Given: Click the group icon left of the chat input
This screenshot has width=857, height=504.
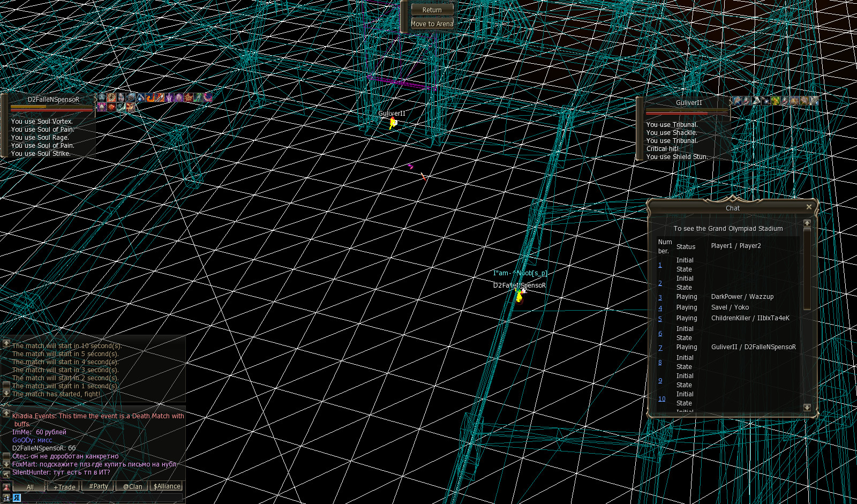Looking at the screenshot, I should click(x=6, y=498).
